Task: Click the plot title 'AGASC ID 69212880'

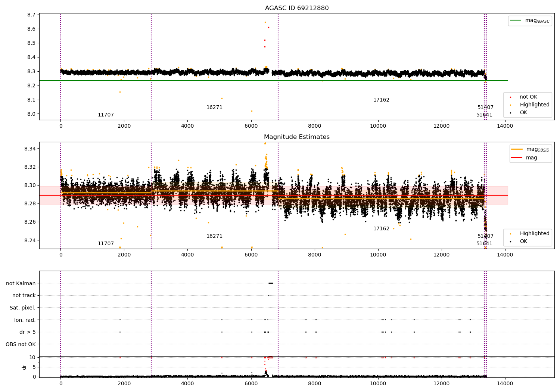Action: pos(297,8)
